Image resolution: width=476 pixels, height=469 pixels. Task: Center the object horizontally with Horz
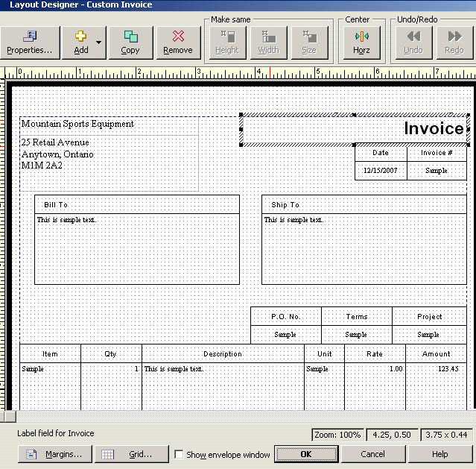pyautogui.click(x=361, y=43)
